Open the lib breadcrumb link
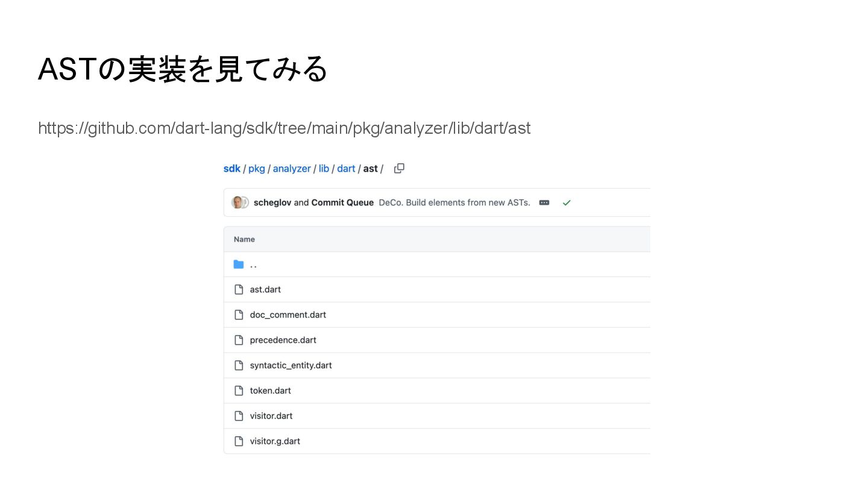The height and width of the screenshot is (488, 868). click(324, 169)
